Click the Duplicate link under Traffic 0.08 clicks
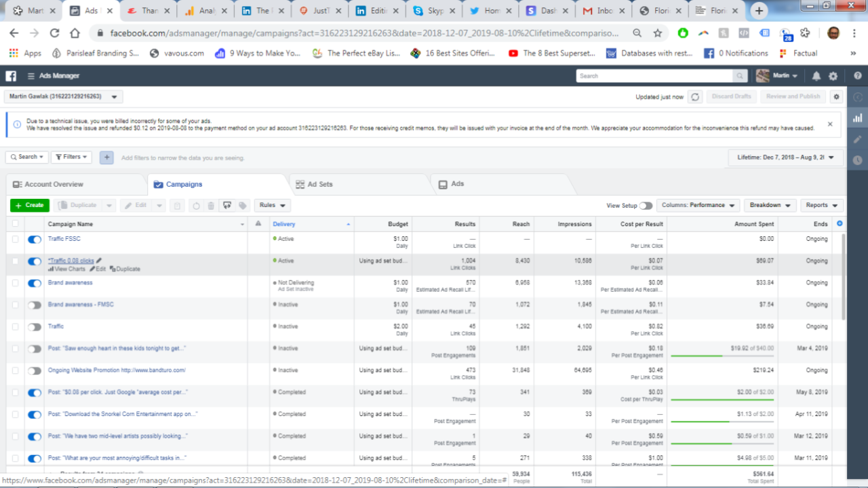This screenshot has width=868, height=488. click(125, 269)
